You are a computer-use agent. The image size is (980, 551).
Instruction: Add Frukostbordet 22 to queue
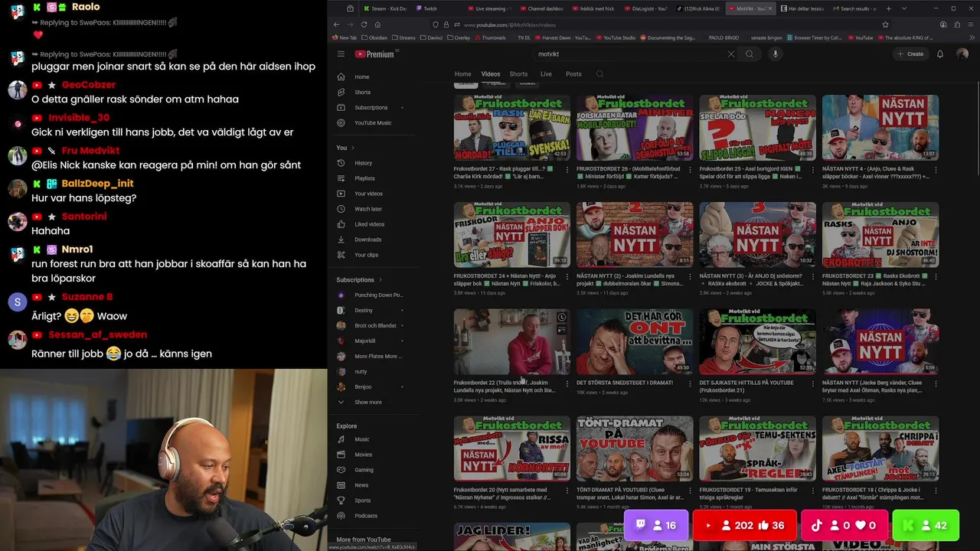(561, 330)
